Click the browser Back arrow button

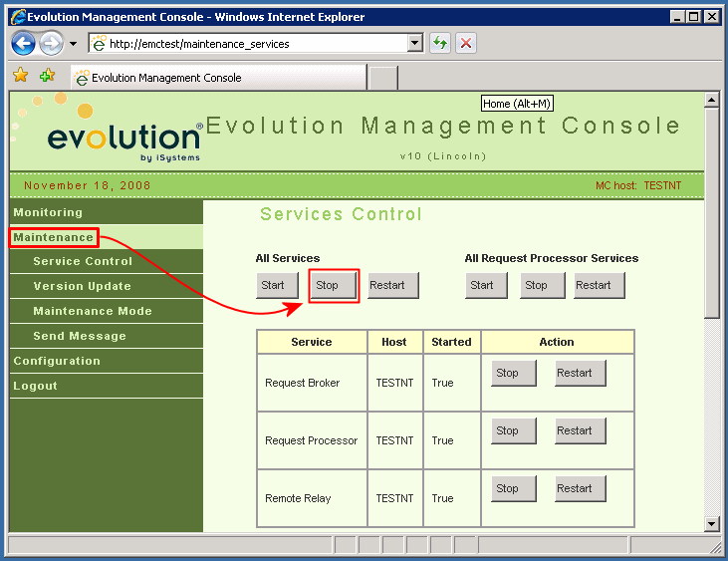(x=24, y=43)
